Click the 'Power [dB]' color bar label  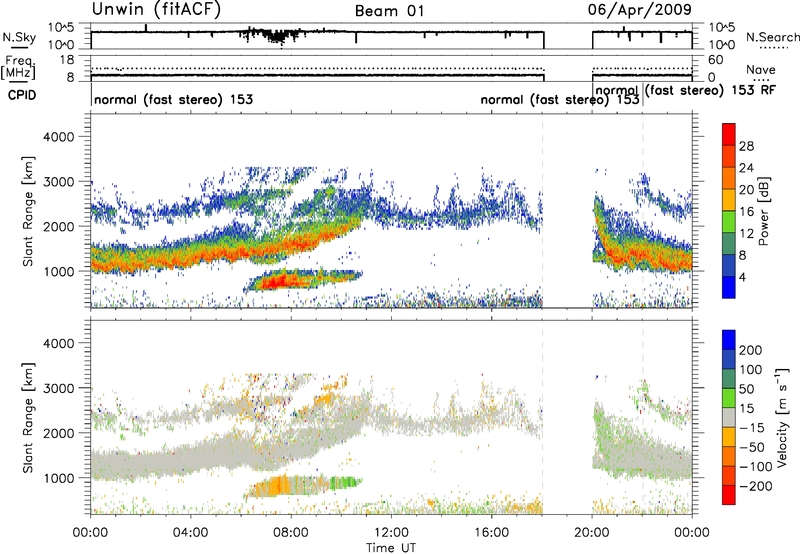(x=764, y=211)
